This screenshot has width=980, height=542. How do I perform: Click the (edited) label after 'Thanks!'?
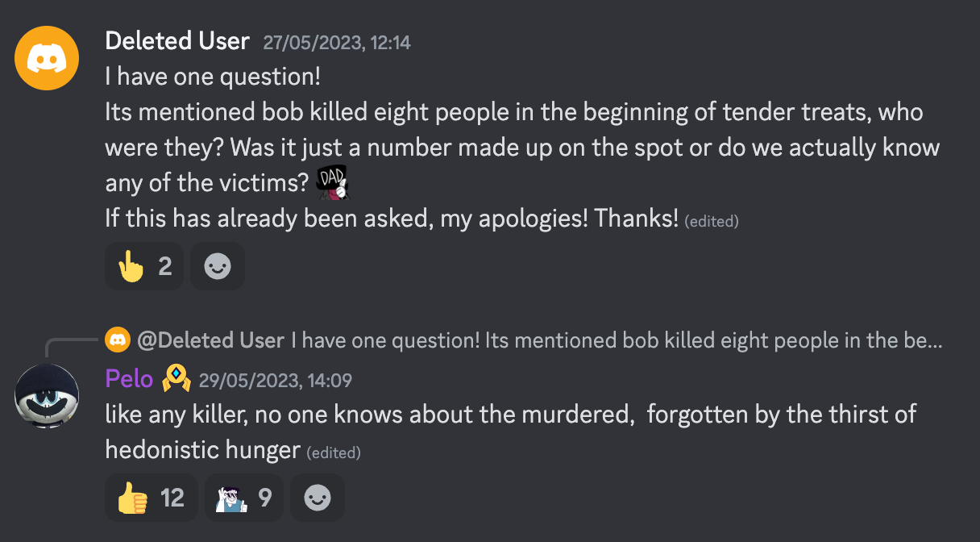coord(712,221)
